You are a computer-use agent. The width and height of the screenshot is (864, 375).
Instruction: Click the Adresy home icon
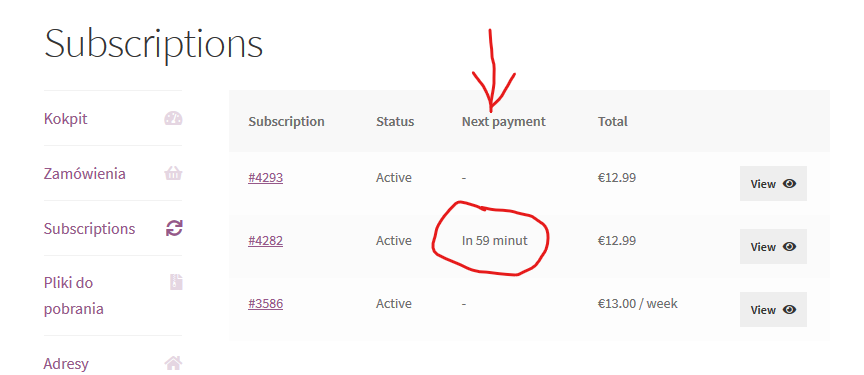(173, 363)
